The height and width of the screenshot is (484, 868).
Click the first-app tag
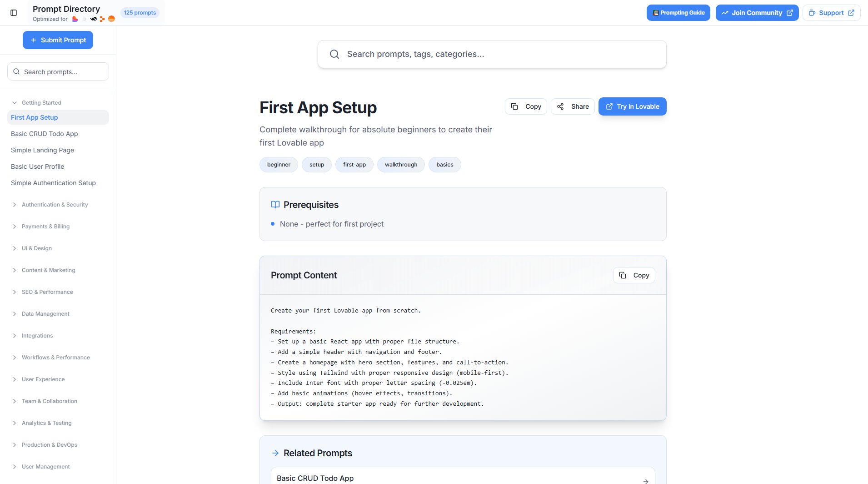[x=354, y=165]
